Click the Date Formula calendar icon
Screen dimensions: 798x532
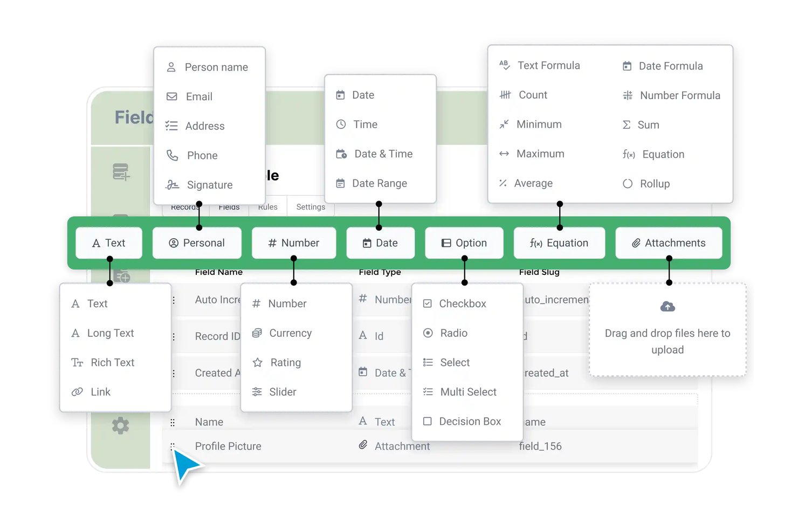(627, 66)
